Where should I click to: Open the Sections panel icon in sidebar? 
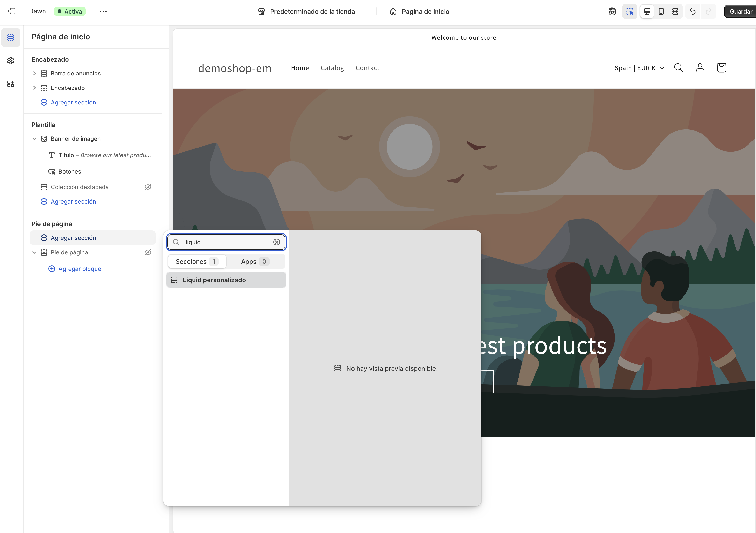[x=11, y=37]
